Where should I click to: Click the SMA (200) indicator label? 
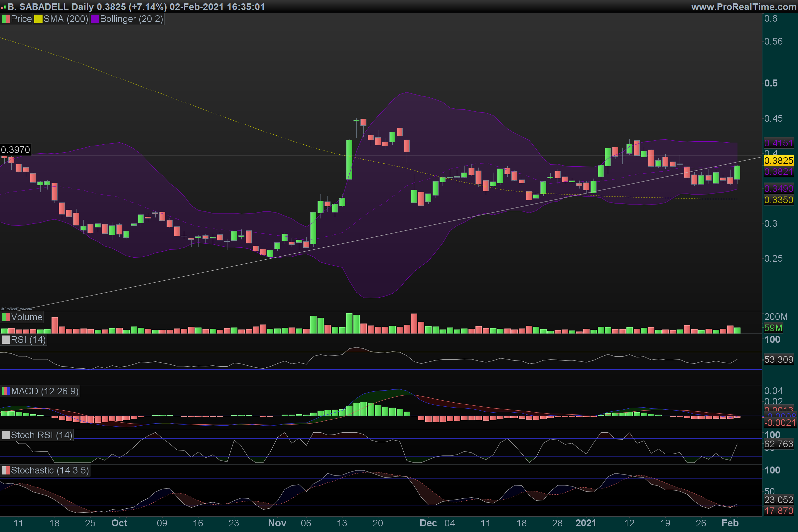(x=66, y=19)
